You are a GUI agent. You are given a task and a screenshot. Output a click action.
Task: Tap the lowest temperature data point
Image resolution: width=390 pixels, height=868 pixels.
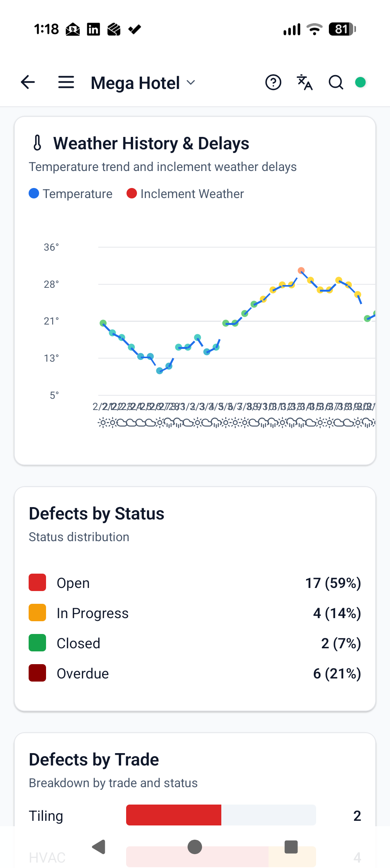(x=159, y=371)
